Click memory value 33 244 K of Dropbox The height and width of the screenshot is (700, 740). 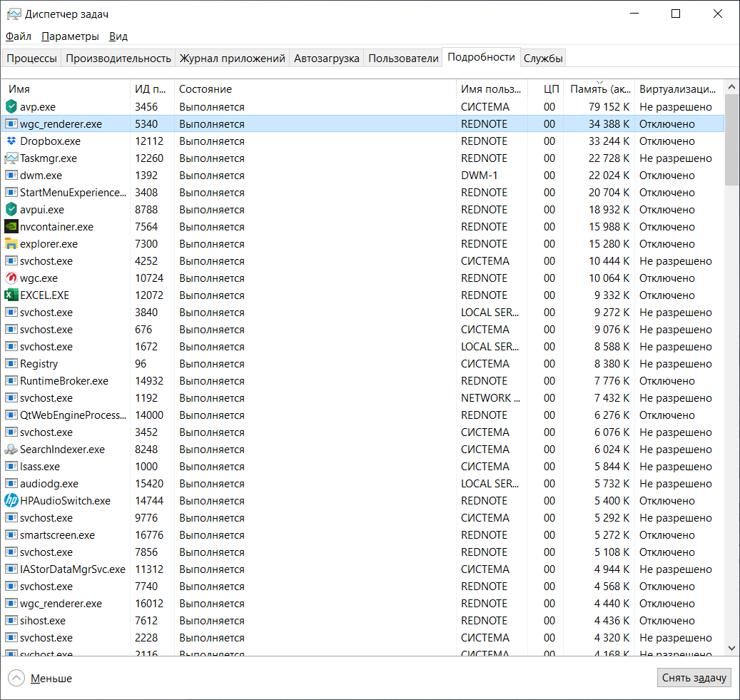[x=609, y=141]
